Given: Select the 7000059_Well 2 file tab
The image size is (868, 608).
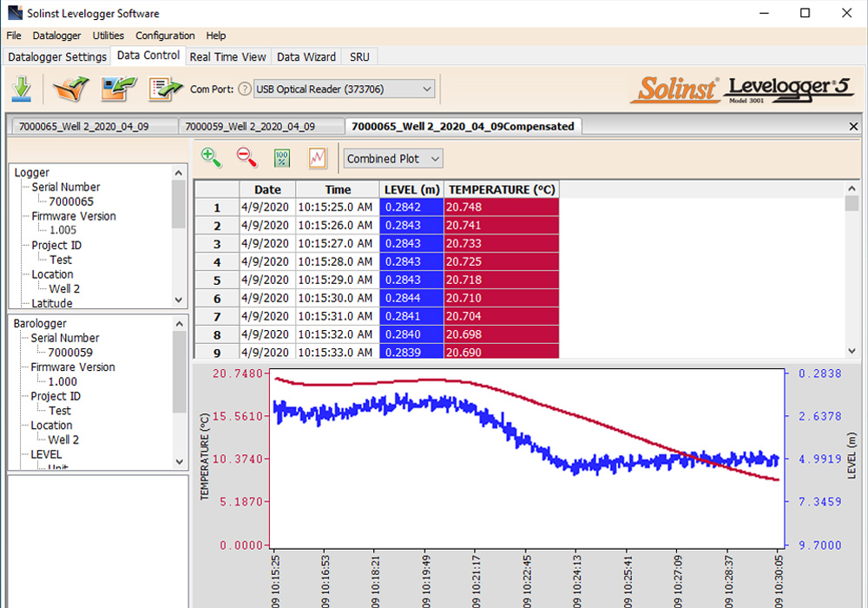Looking at the screenshot, I should point(258,125).
